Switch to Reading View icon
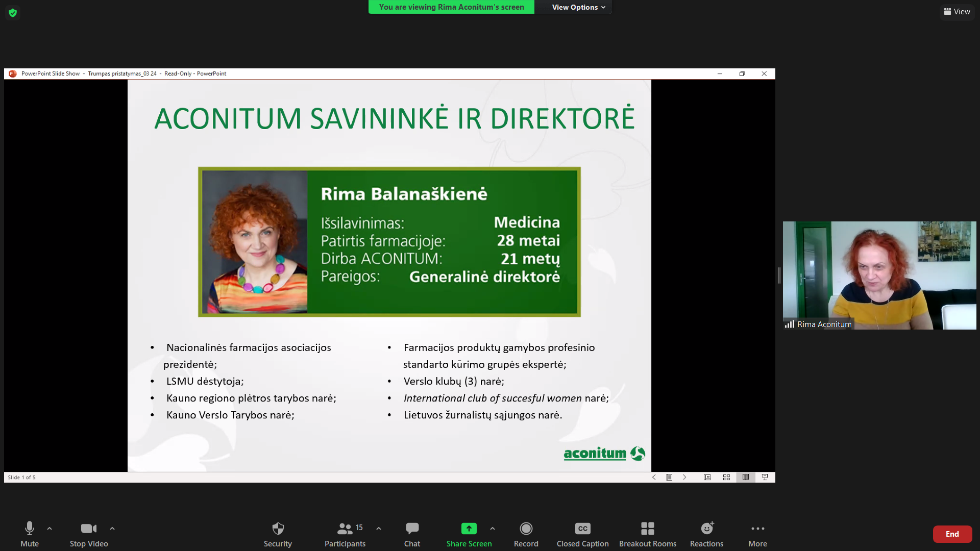Screen dimensions: 980x551 pyautogui.click(x=746, y=477)
